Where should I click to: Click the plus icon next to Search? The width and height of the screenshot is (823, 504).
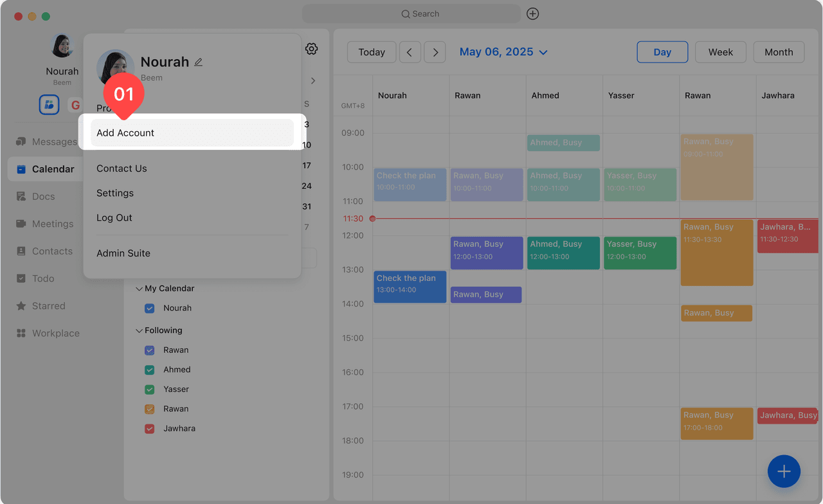tap(532, 14)
